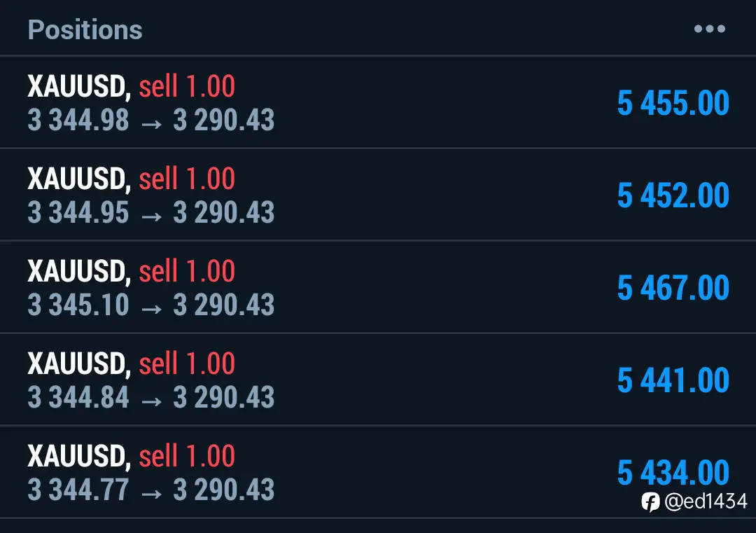The width and height of the screenshot is (756, 533).
Task: Open the three-dots menu beside Positions
Action: [x=709, y=29]
